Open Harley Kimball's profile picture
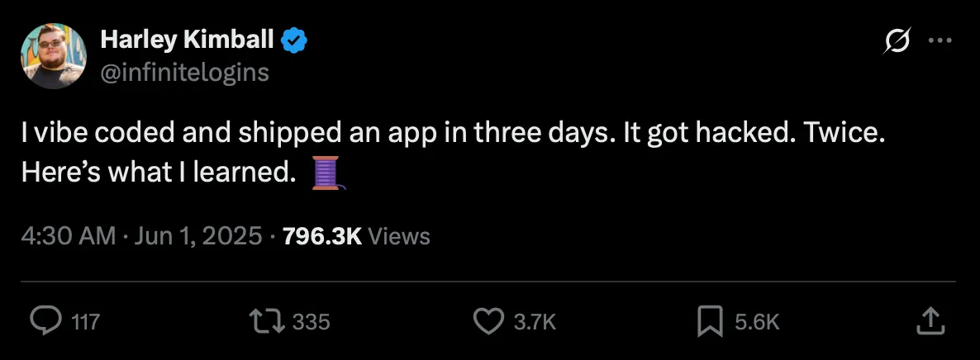The image size is (980, 360). [x=54, y=56]
